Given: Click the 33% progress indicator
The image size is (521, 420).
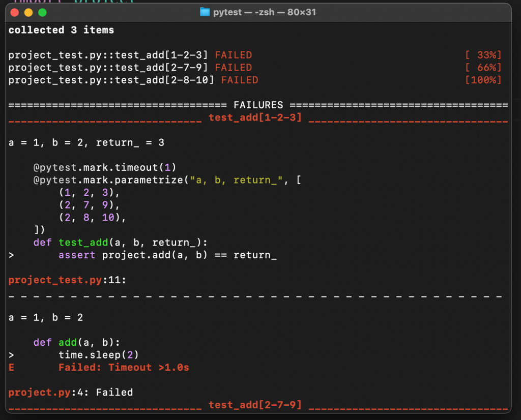Looking at the screenshot, I should (483, 55).
